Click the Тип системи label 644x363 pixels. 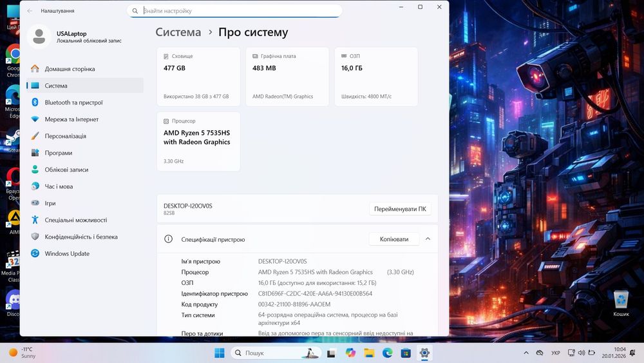[x=198, y=315]
